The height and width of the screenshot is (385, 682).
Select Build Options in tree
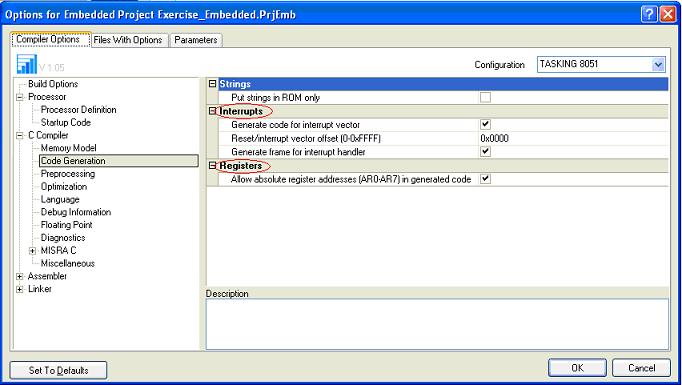coord(53,84)
